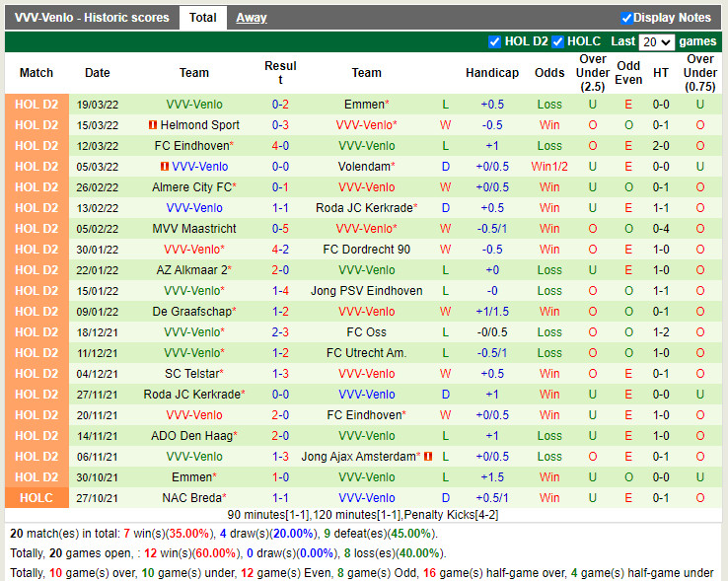Viewport: 728px width, 581px height.
Task: Click Roda JC Kerkrade on 27/11/21
Action: (x=192, y=395)
